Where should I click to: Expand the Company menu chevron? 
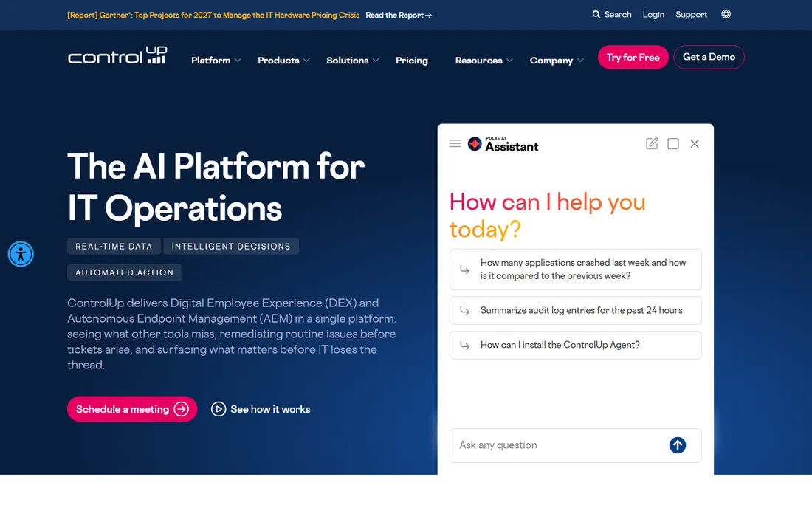pyautogui.click(x=580, y=61)
